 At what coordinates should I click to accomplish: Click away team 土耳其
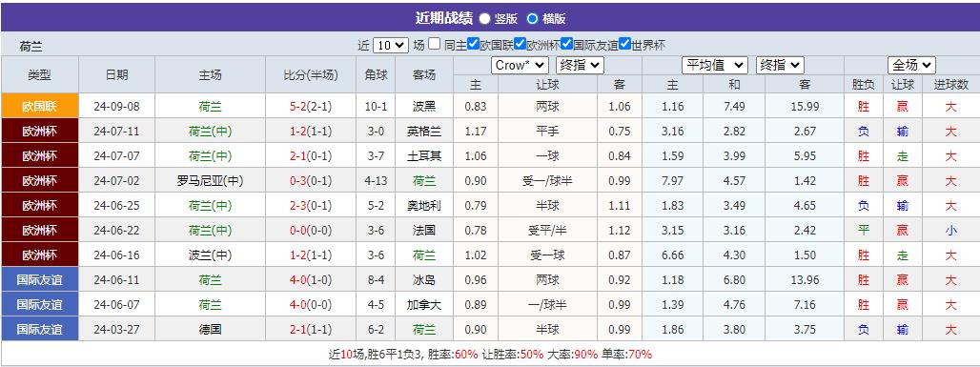(424, 156)
